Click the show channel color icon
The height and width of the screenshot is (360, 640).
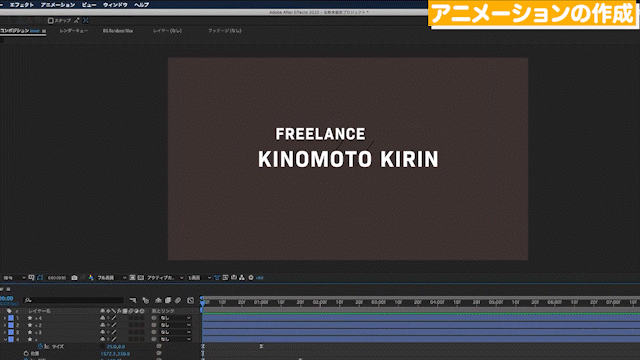pyautogui.click(x=91, y=278)
